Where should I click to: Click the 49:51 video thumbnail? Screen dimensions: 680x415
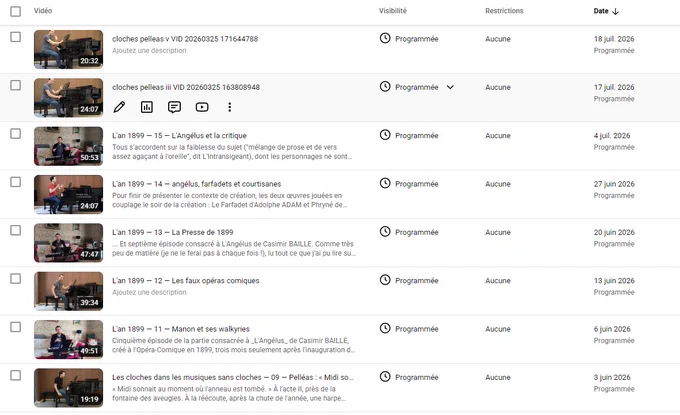[69, 340]
